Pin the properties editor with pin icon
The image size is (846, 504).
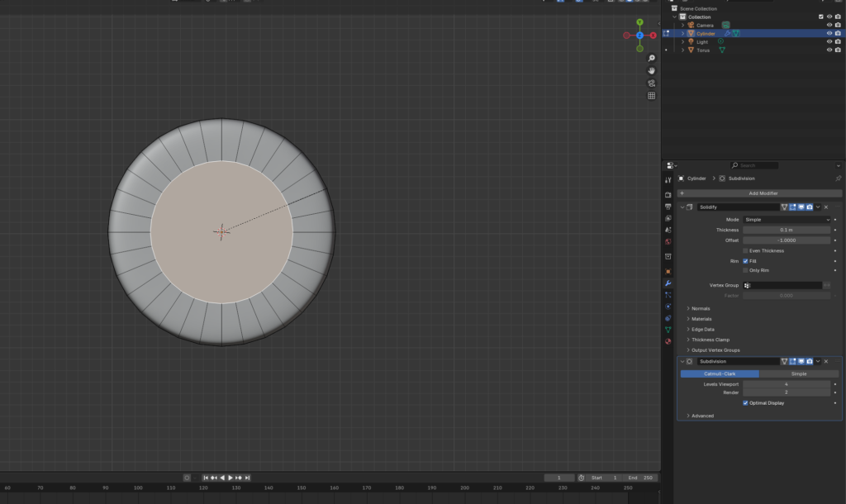(x=838, y=178)
